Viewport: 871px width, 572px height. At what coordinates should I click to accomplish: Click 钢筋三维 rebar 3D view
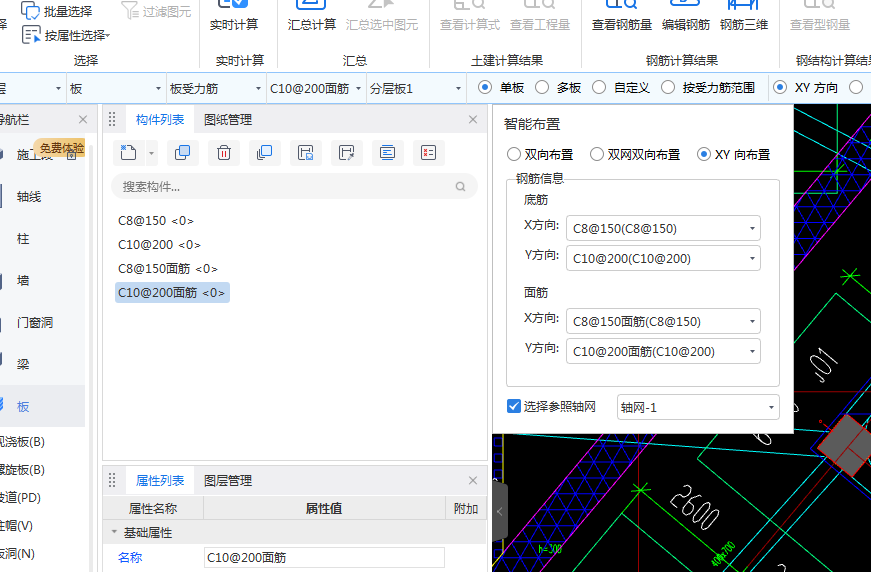[x=744, y=17]
